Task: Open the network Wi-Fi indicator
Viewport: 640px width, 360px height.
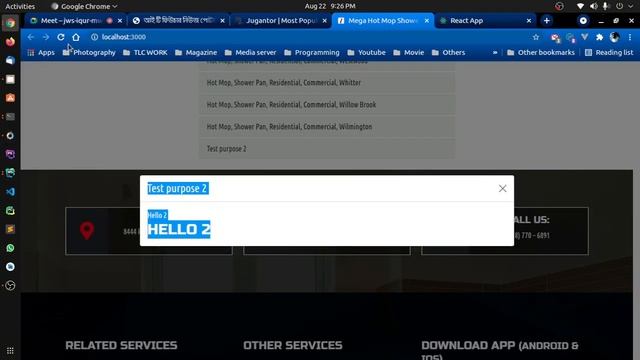Action: pyautogui.click(x=580, y=6)
